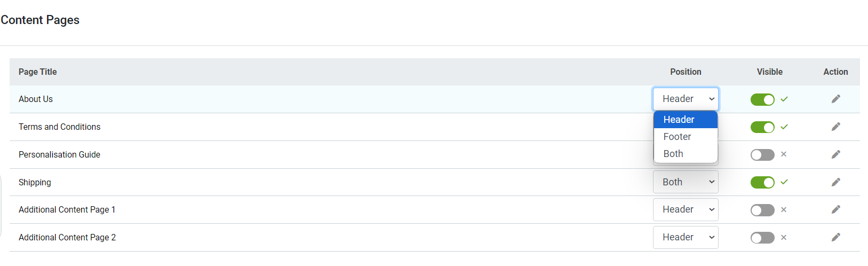This screenshot has height=266, width=868.
Task: Choose Header from the open list
Action: (686, 120)
